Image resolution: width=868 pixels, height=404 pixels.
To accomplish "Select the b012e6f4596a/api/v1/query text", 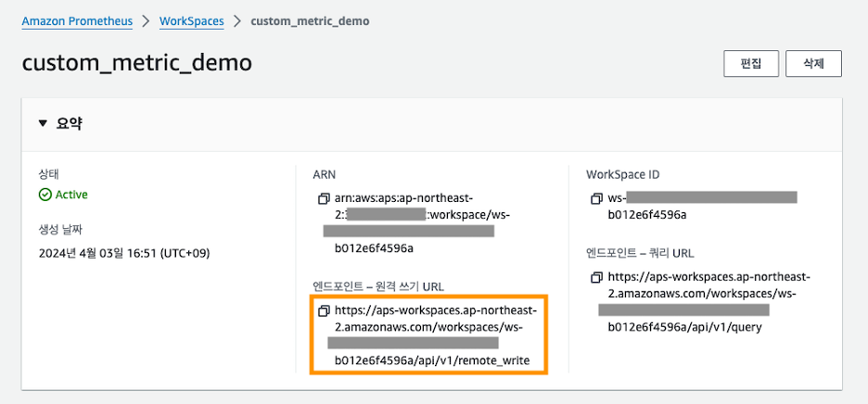I will click(685, 328).
